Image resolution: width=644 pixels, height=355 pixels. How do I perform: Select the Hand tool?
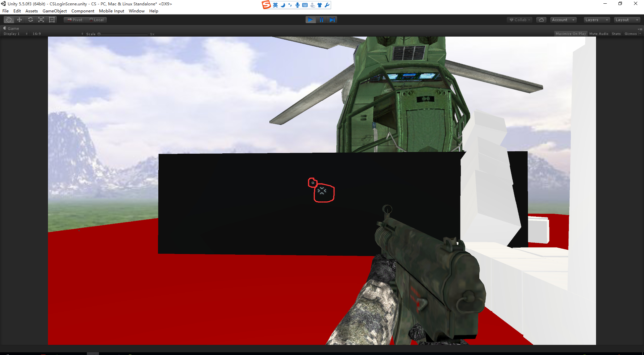click(9, 20)
